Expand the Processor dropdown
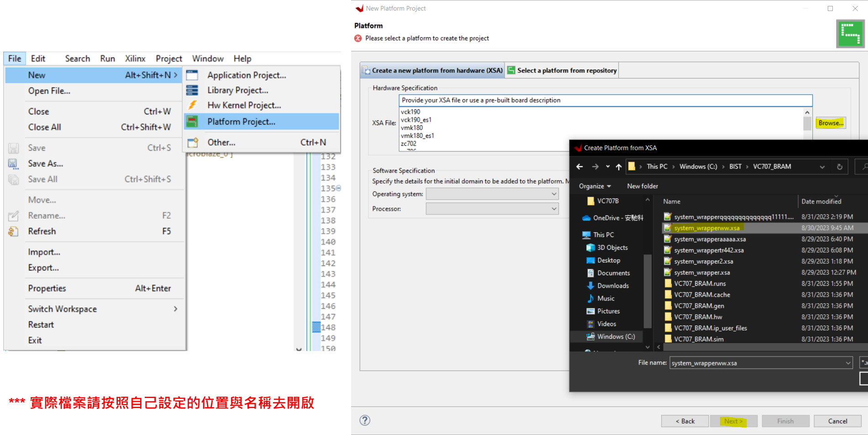868x435 pixels. [554, 209]
